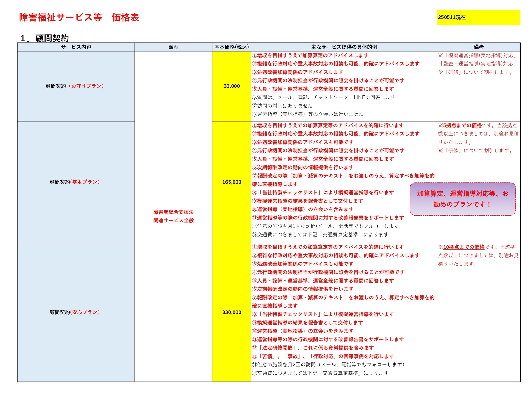Select the 備考 column header
532x398 pixels.
click(x=478, y=47)
